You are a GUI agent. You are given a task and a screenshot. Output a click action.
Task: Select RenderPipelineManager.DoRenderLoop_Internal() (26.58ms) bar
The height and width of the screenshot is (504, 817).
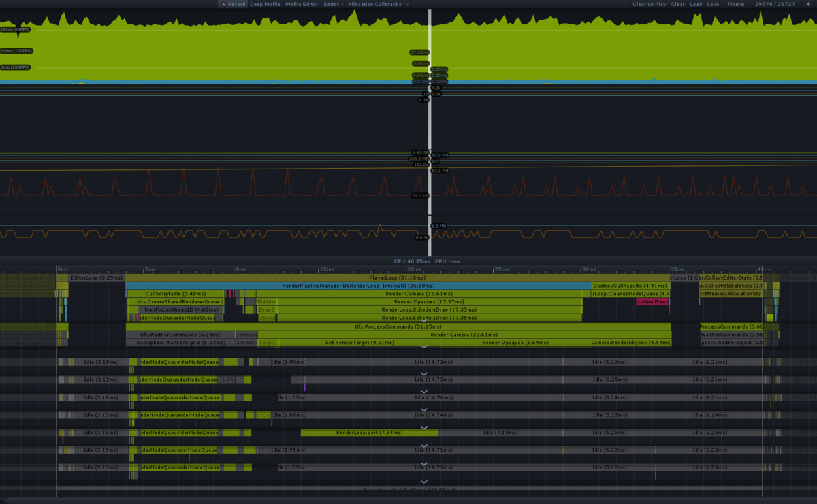click(358, 286)
